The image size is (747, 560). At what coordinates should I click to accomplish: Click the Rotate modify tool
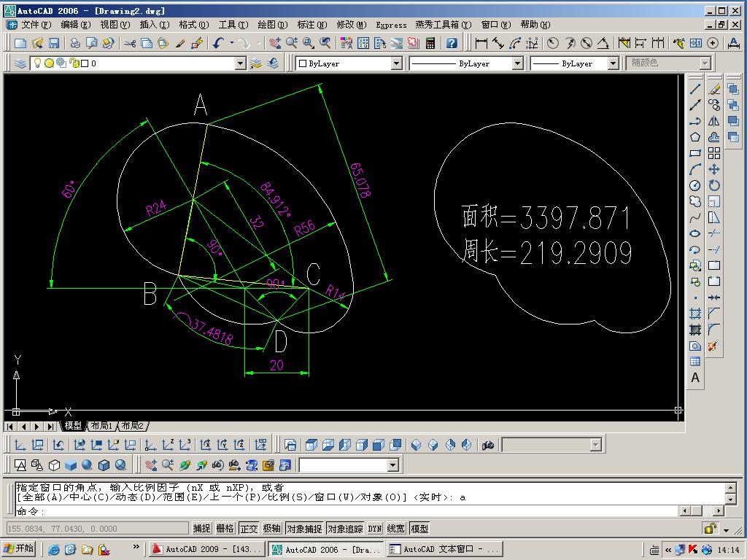click(714, 185)
